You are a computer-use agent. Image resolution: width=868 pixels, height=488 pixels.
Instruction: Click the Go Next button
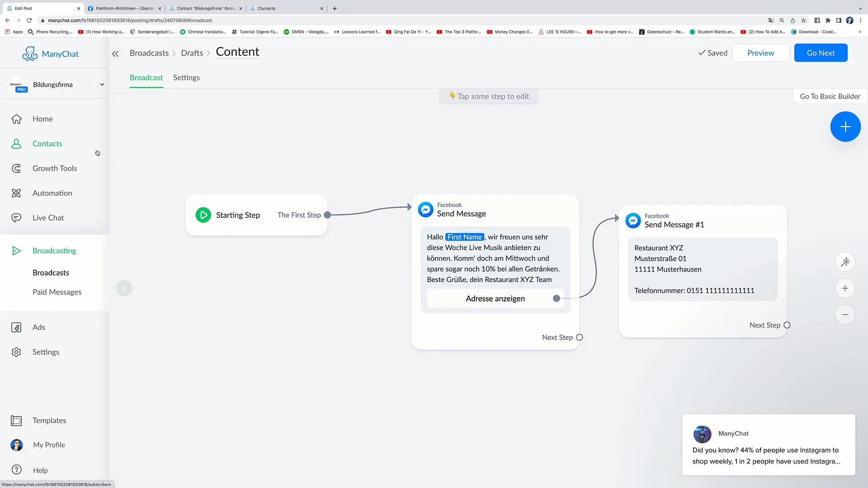coord(821,52)
